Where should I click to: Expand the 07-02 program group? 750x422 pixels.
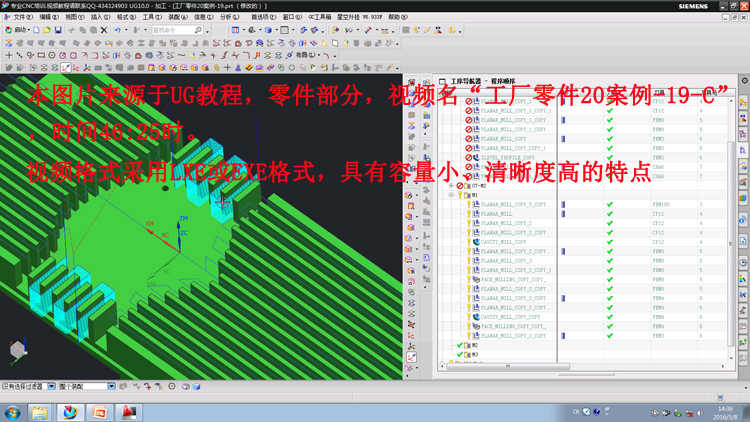pyautogui.click(x=452, y=186)
